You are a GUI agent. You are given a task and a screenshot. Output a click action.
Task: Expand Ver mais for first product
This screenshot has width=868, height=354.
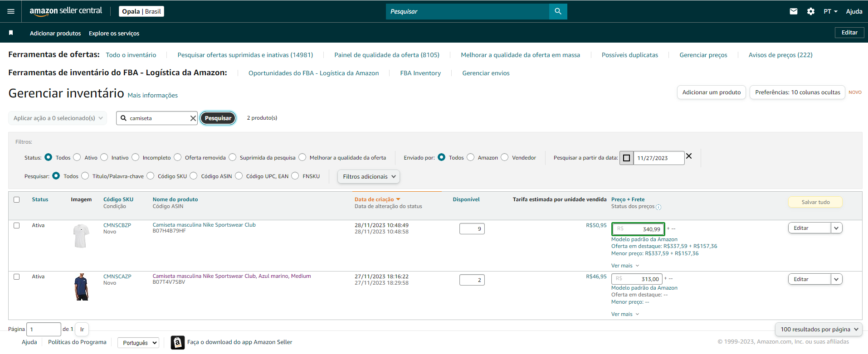tap(625, 266)
